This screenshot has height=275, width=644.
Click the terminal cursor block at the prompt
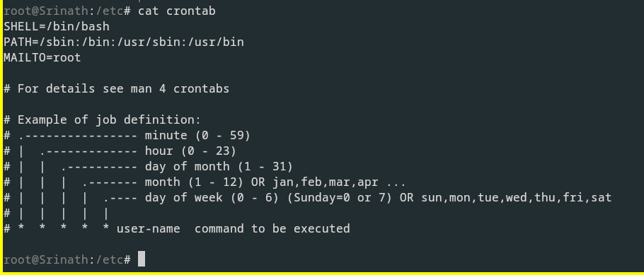click(142, 259)
